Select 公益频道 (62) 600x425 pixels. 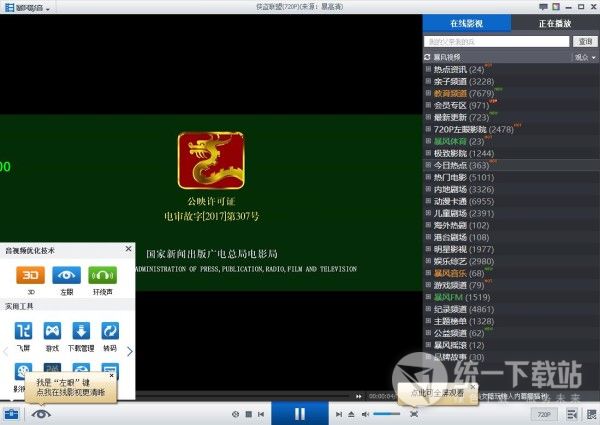point(459,333)
